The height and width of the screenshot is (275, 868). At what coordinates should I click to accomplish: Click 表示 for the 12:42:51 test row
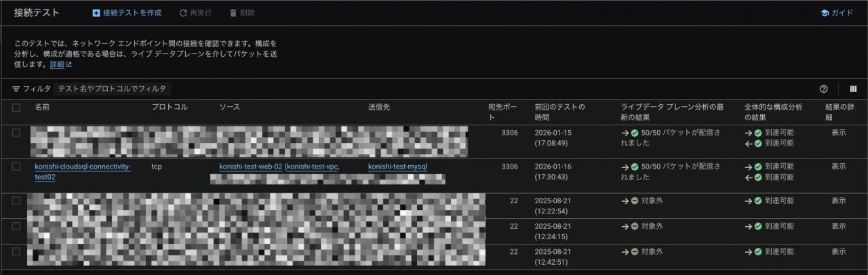pos(838,251)
